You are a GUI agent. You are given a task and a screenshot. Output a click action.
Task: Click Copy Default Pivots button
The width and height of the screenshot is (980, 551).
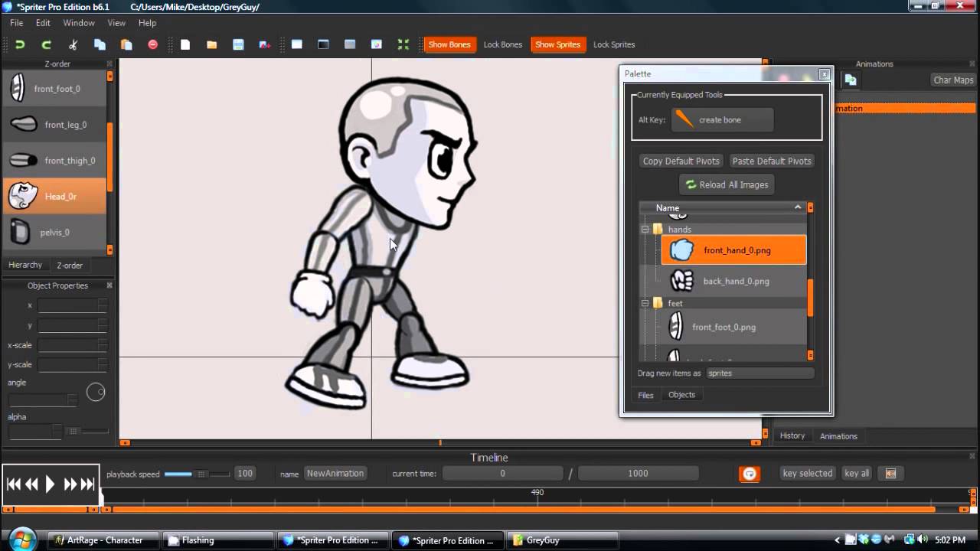[681, 161]
